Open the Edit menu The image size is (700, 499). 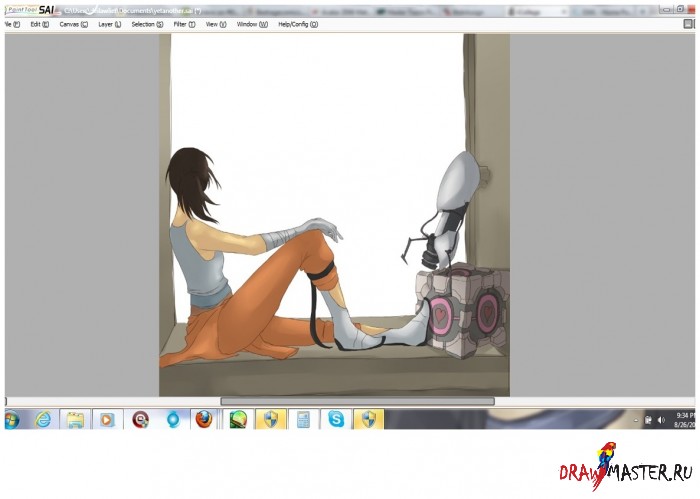(x=40, y=25)
